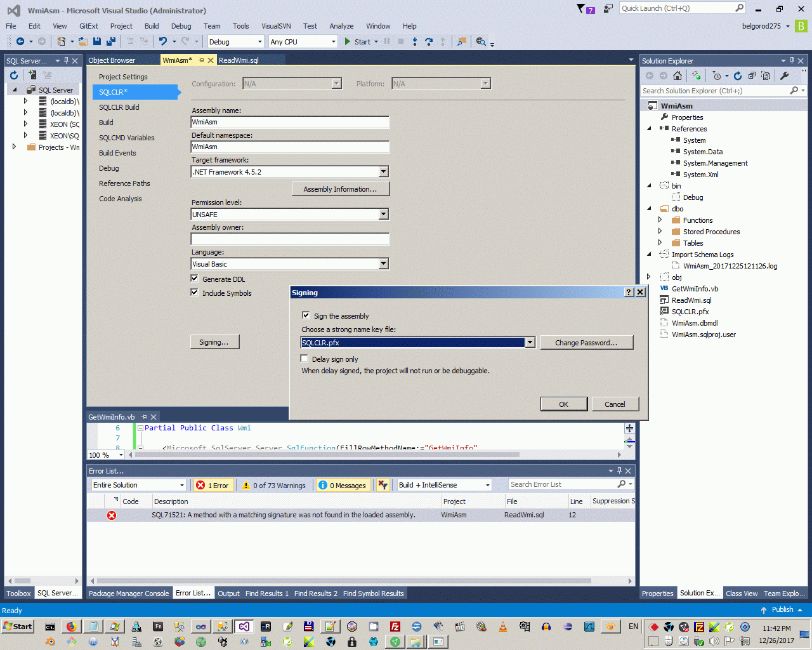
Task: Click the Save All toolbar icon
Action: click(x=111, y=42)
